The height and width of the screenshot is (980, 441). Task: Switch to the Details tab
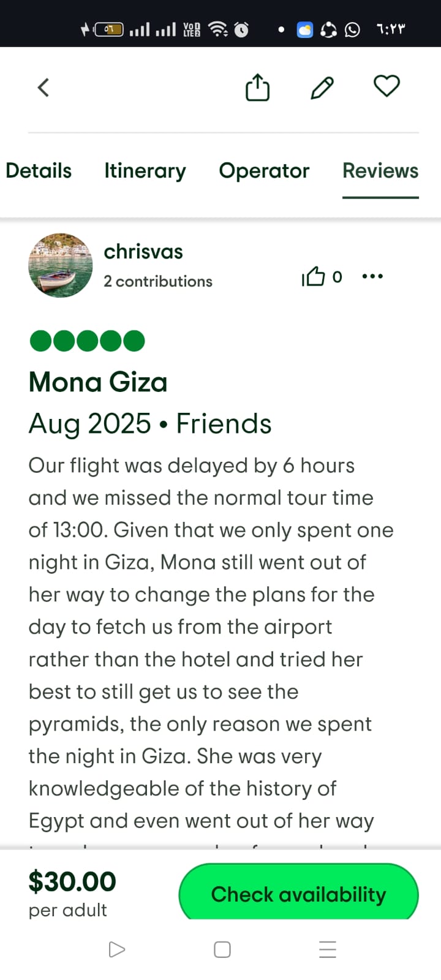click(x=39, y=170)
